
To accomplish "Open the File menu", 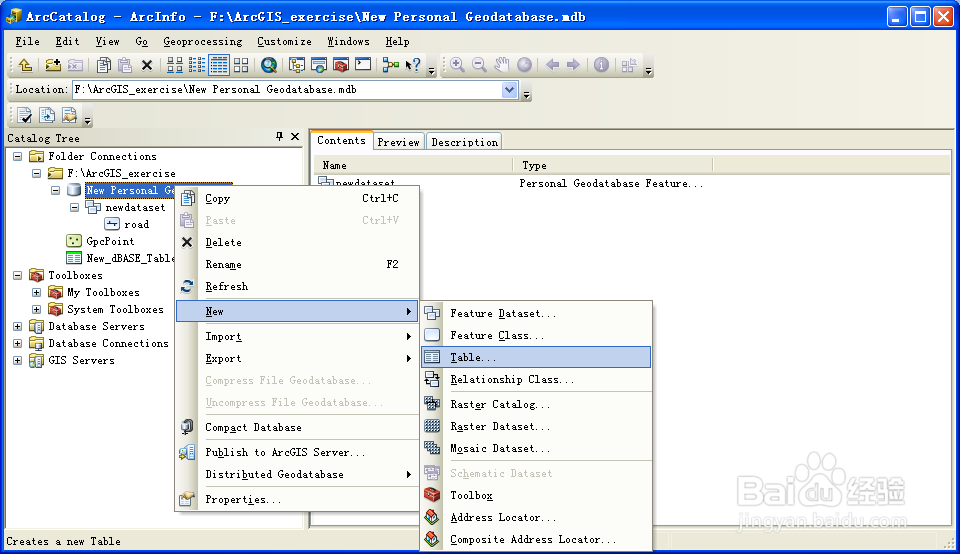I will [28, 42].
